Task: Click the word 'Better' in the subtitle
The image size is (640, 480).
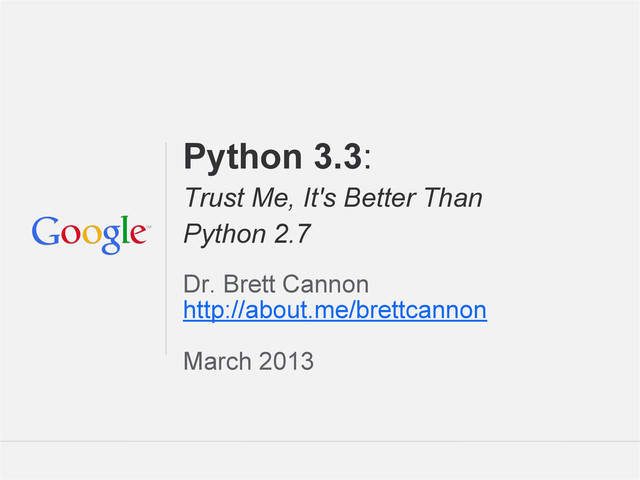Action: click(x=380, y=199)
